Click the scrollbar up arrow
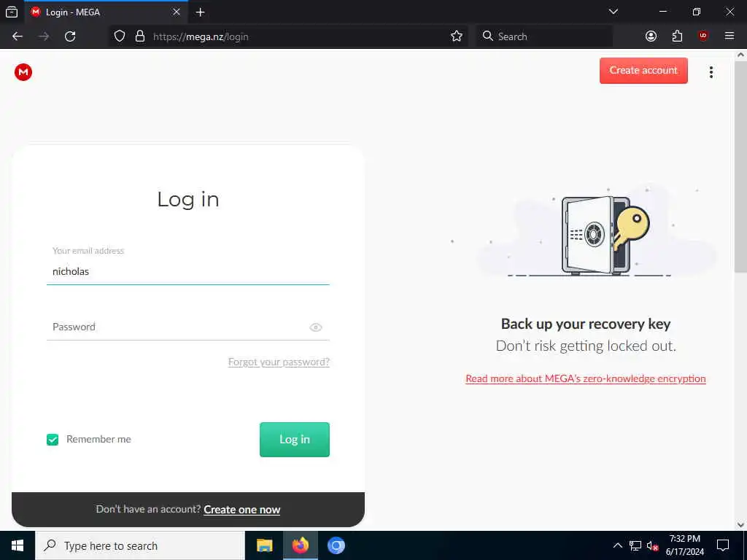 (x=740, y=55)
